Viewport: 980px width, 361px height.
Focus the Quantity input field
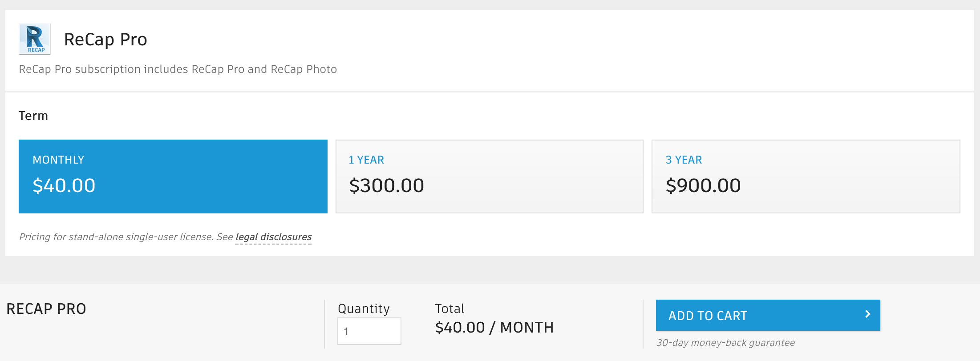click(x=369, y=331)
